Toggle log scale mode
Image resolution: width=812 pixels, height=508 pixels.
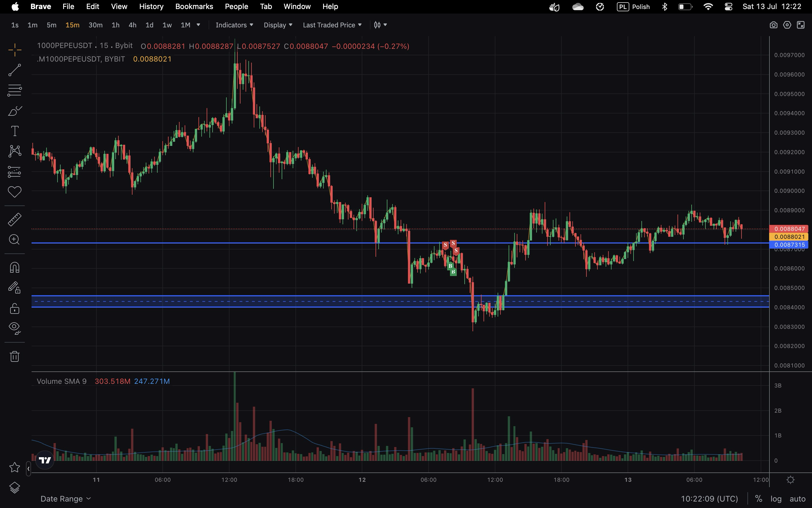(x=776, y=499)
